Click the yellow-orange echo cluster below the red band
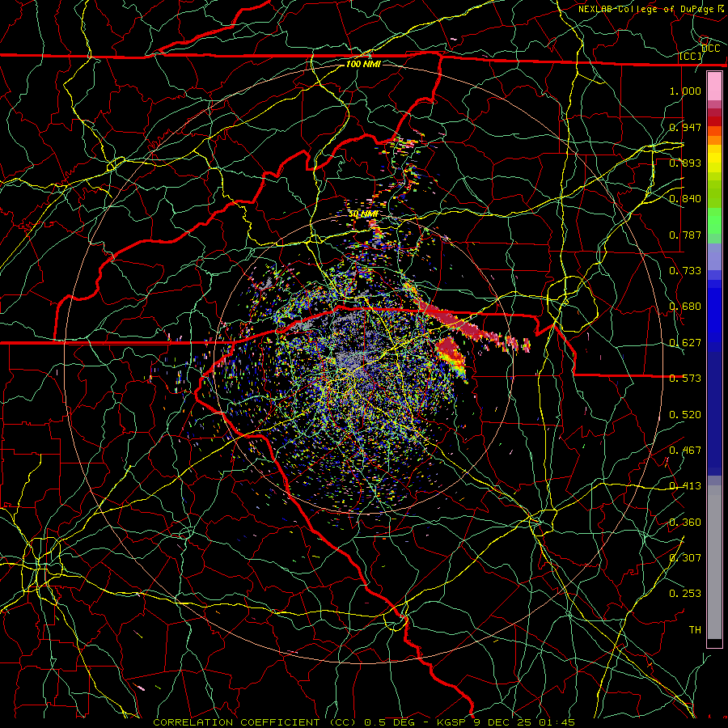Viewport: 728px width, 728px height. (x=453, y=358)
